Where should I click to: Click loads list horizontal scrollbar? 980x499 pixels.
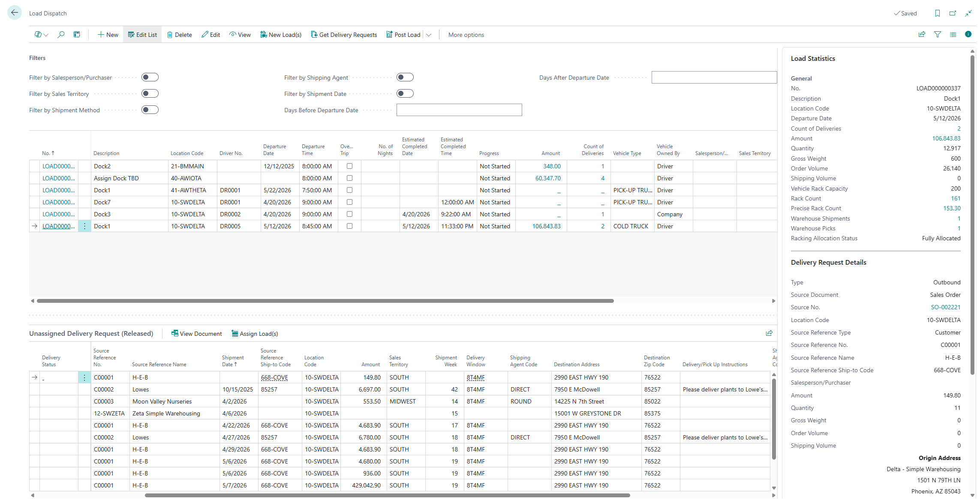325,301
